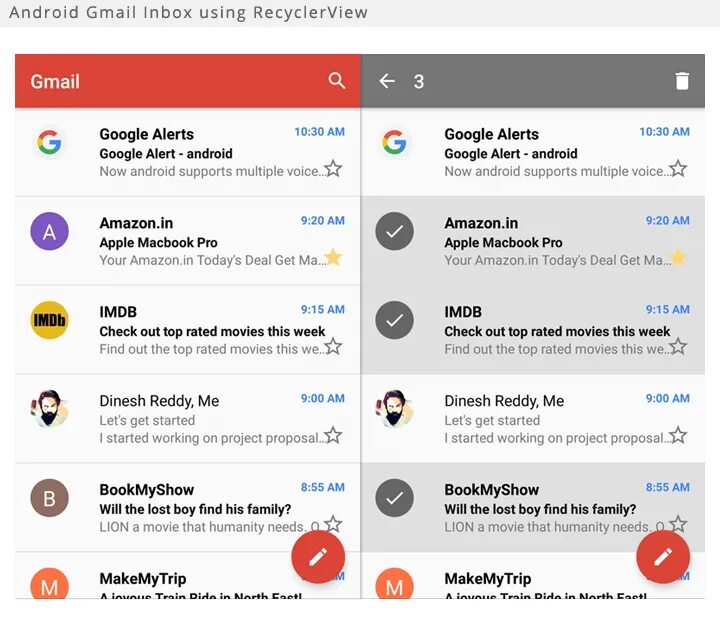Screen dimensions: 720x624
Task: Tap the yellow IMDb avatar in left screen
Action: [x=49, y=320]
